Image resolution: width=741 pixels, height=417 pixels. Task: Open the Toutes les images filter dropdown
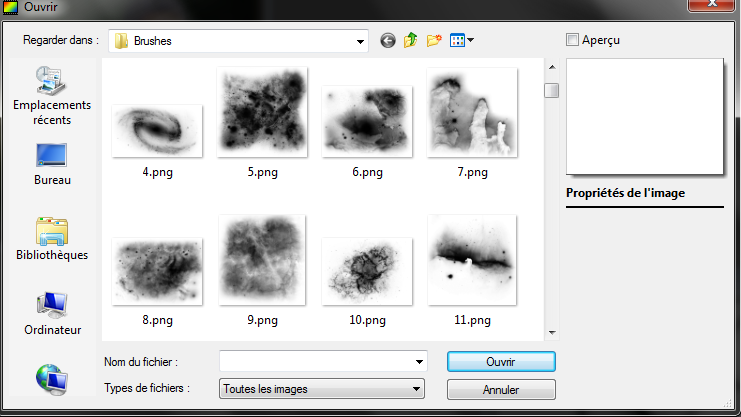click(322, 389)
